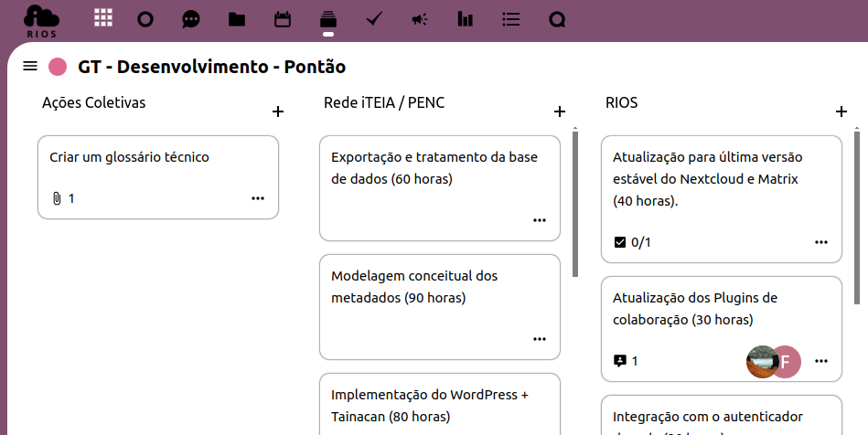Click scrollbar of RIOS list
Image resolution: width=868 pixels, height=435 pixels.
(857, 217)
